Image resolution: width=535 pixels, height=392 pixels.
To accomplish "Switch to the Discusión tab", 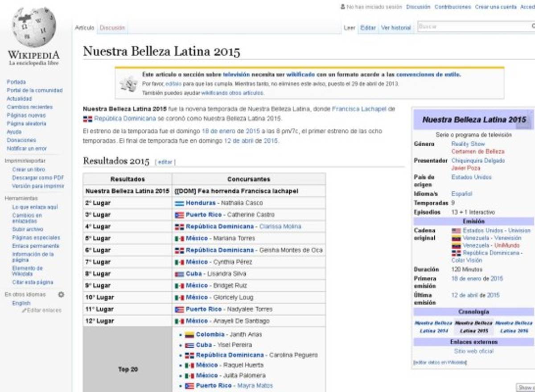I will pyautogui.click(x=112, y=28).
